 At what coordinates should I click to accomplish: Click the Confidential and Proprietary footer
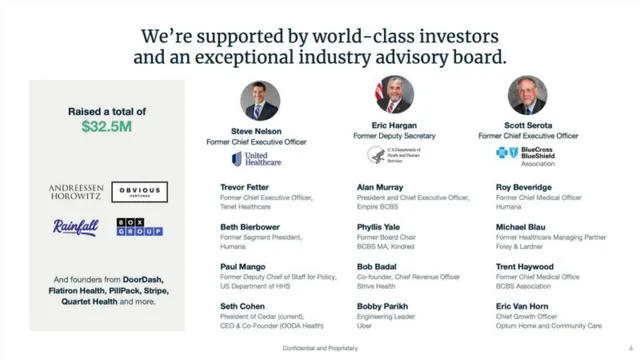(320, 348)
